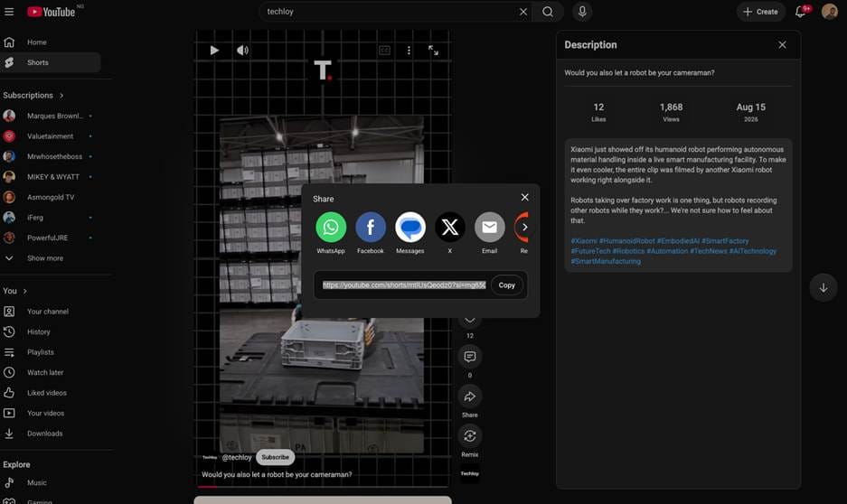
Task: Close the Description panel
Action: point(782,45)
